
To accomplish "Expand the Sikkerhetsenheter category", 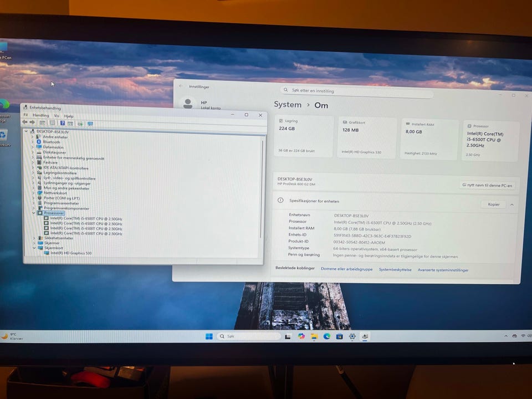I will click(x=34, y=238).
